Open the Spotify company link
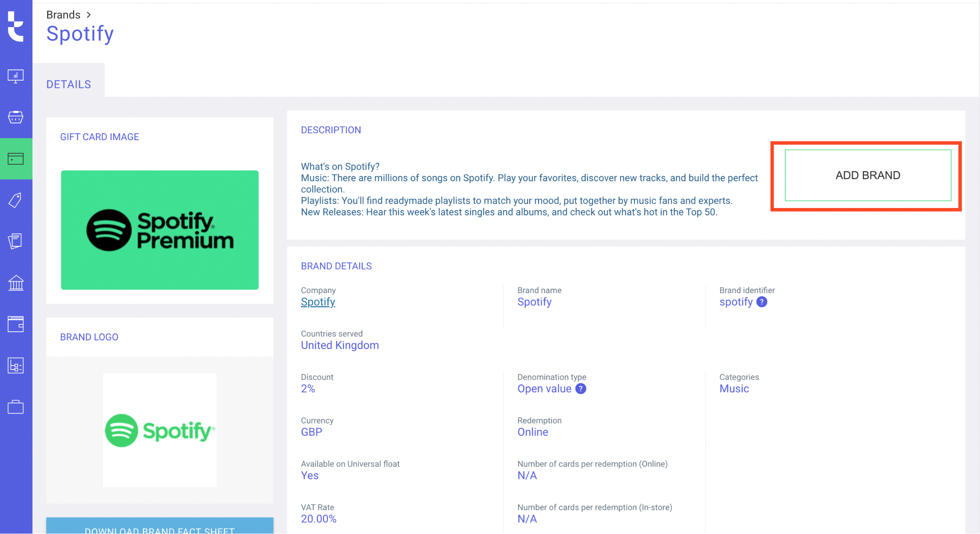 point(318,302)
